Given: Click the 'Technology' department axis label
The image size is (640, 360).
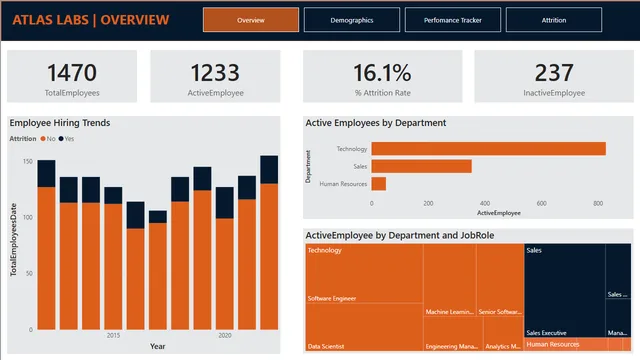Looking at the screenshot, I should tap(352, 149).
